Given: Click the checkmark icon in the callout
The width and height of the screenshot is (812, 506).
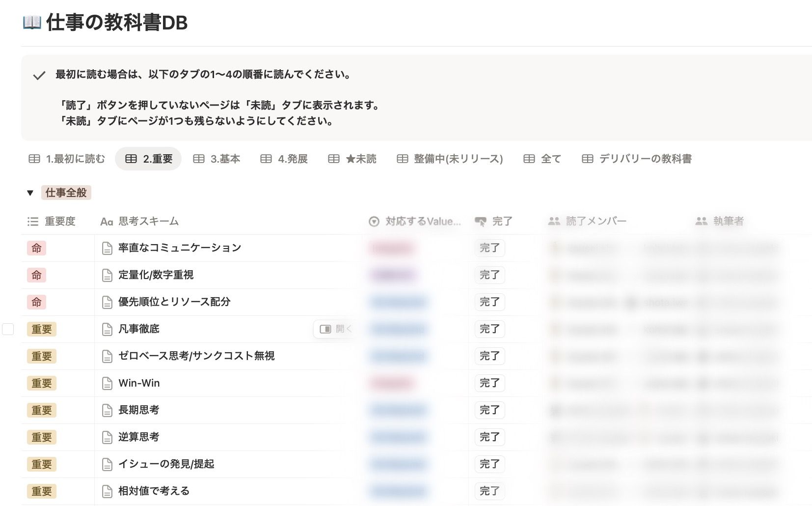Looking at the screenshot, I should tap(39, 75).
